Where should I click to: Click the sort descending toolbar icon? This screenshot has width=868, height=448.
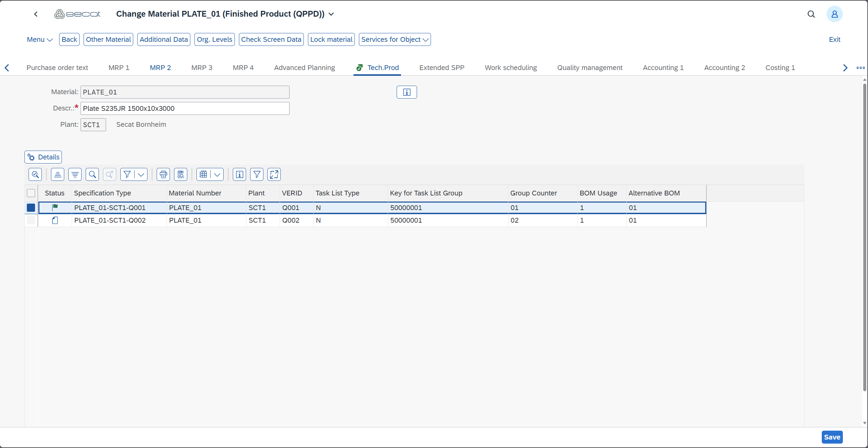pyautogui.click(x=75, y=175)
